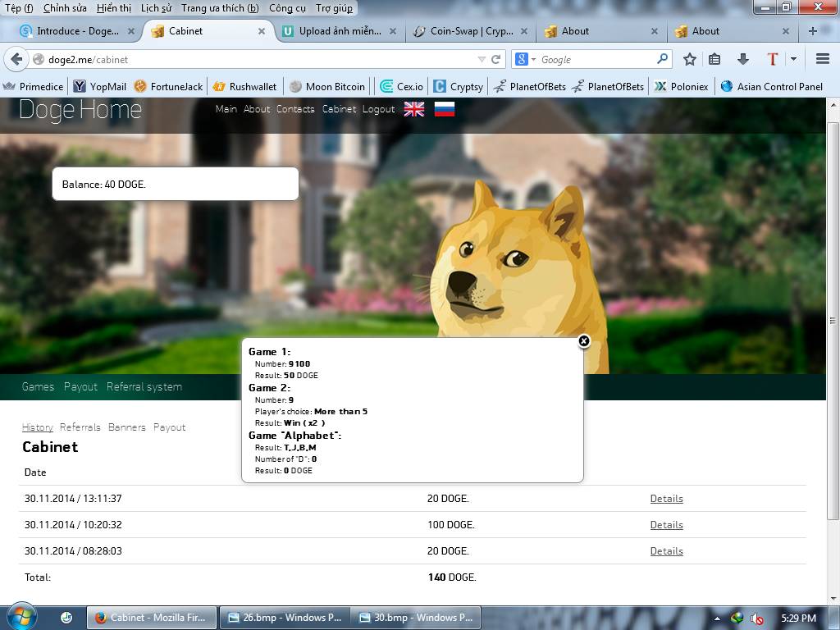
Task: Open the Contacts link in site header
Action: 295,109
